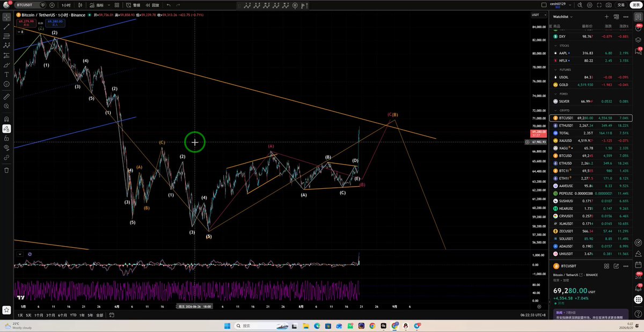Select the crosshair cursor tool

[x=6, y=17]
